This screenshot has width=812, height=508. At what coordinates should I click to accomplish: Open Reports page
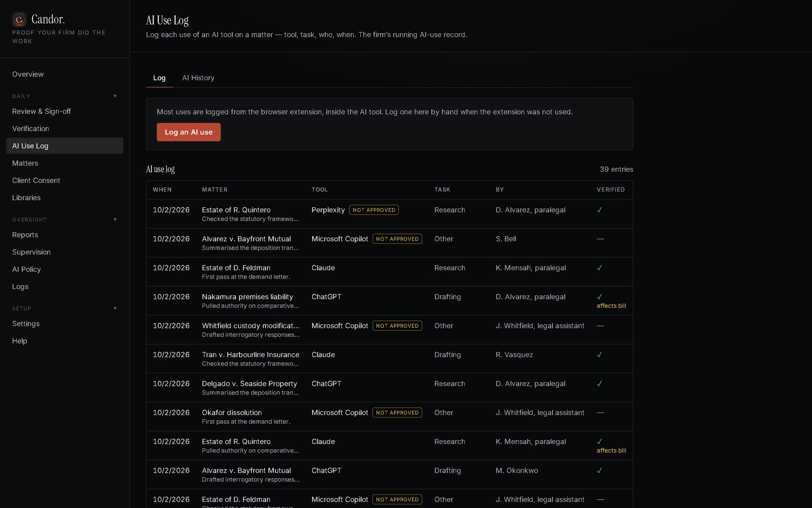[x=65, y=235]
